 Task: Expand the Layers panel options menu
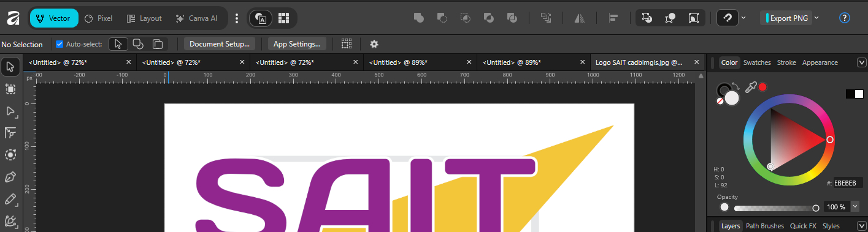coord(861,226)
